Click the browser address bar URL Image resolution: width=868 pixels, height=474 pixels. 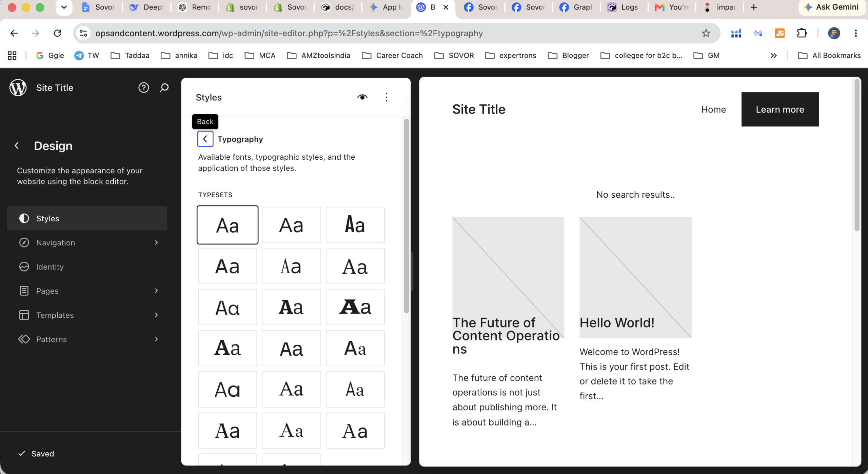click(289, 33)
